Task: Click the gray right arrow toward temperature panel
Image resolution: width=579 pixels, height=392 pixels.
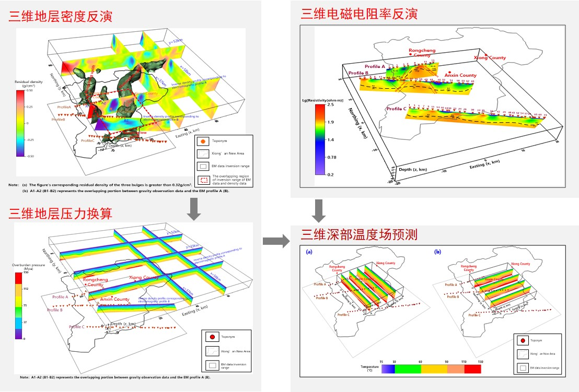Action: 275,241
